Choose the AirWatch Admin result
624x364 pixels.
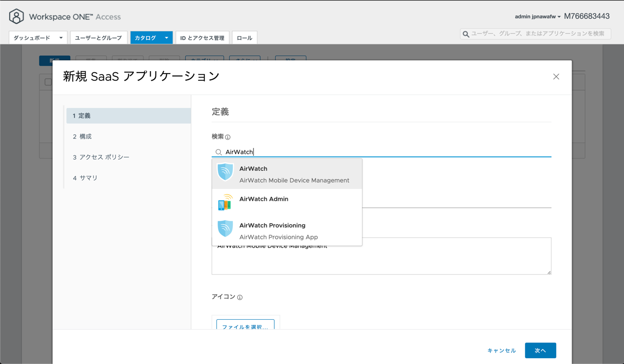click(287, 202)
